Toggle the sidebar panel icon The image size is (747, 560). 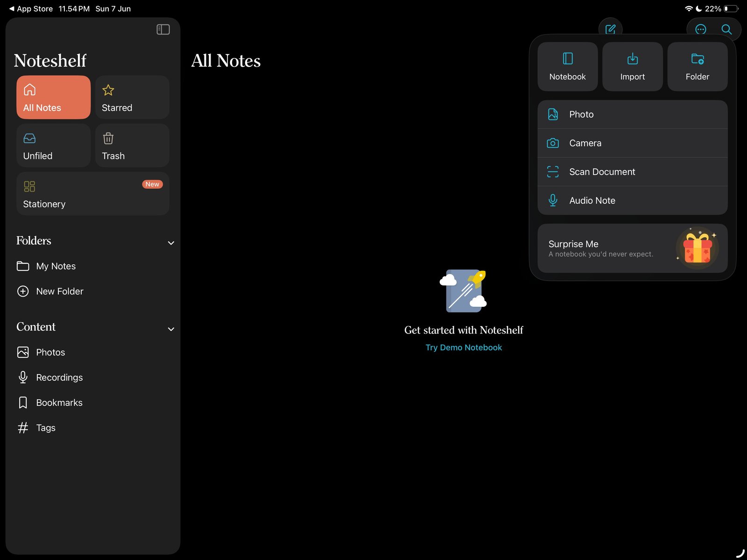pos(163,29)
